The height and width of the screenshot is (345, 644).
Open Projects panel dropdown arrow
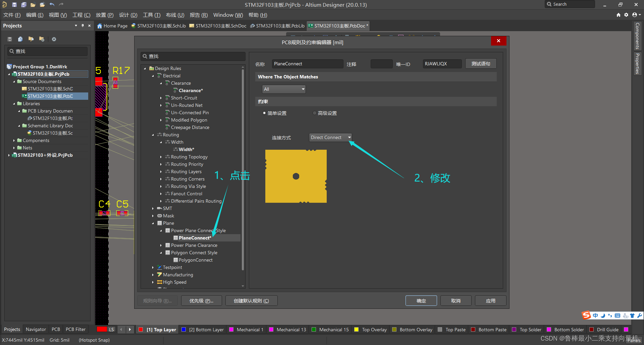coord(76,26)
